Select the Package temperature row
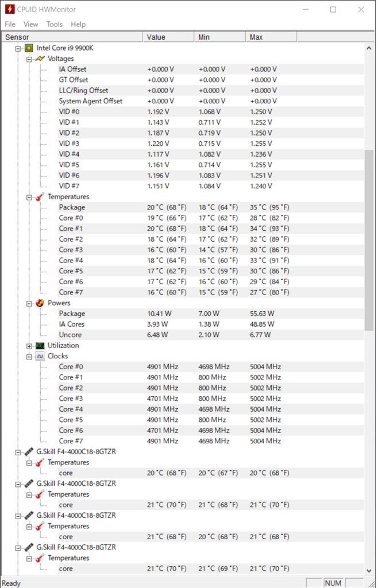The image size is (378, 588). [72, 207]
